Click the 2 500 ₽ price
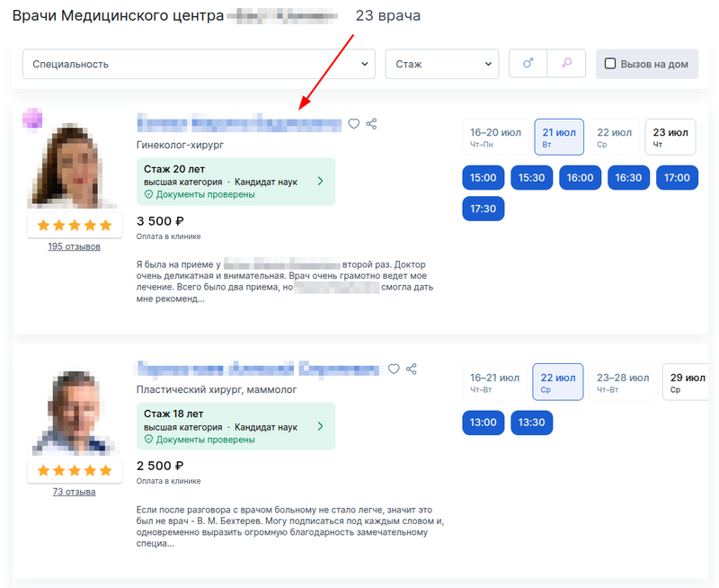The width and height of the screenshot is (719, 588). tap(160, 466)
